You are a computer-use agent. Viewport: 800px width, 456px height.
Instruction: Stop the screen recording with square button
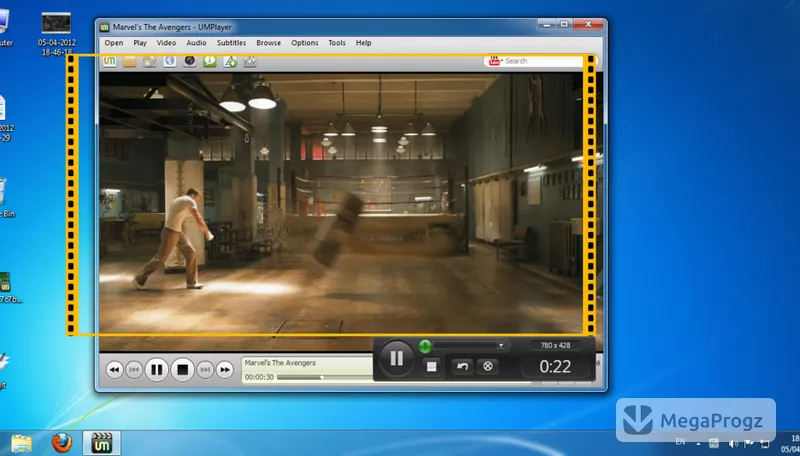click(432, 366)
